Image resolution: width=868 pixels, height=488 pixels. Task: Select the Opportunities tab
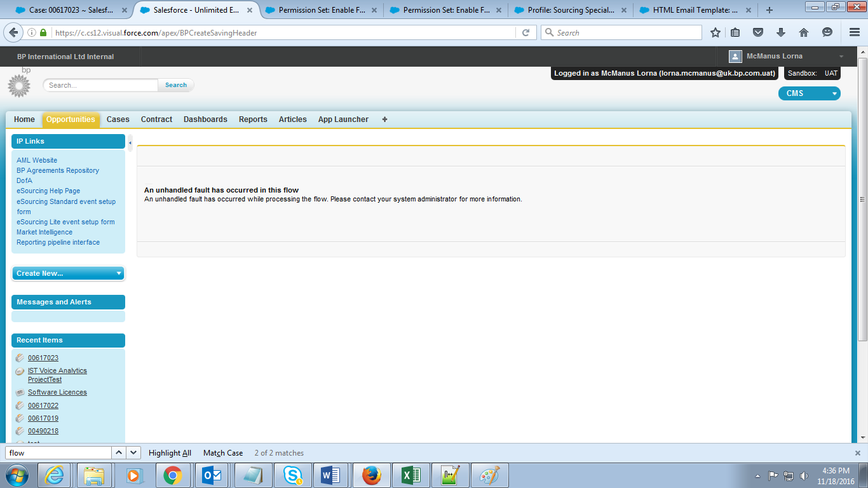click(71, 119)
